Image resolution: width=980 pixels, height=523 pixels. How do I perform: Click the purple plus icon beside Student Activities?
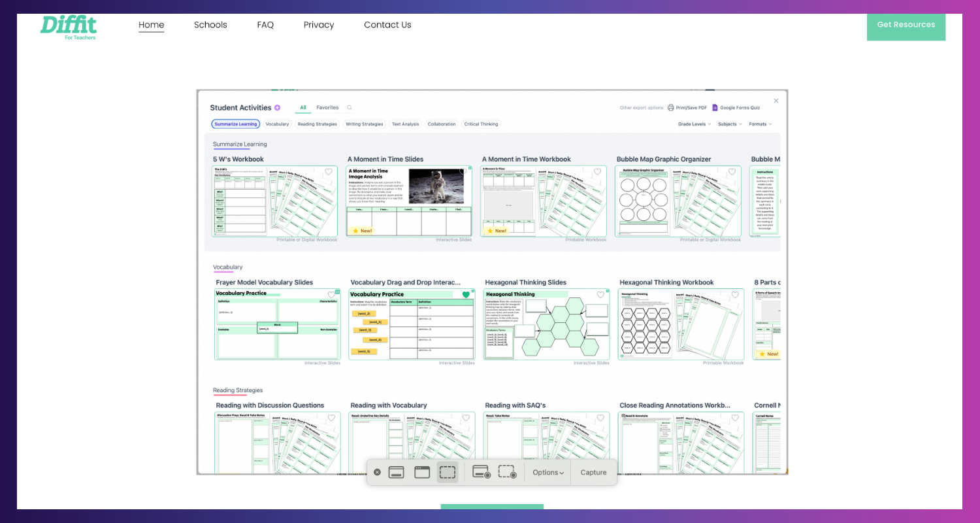277,108
